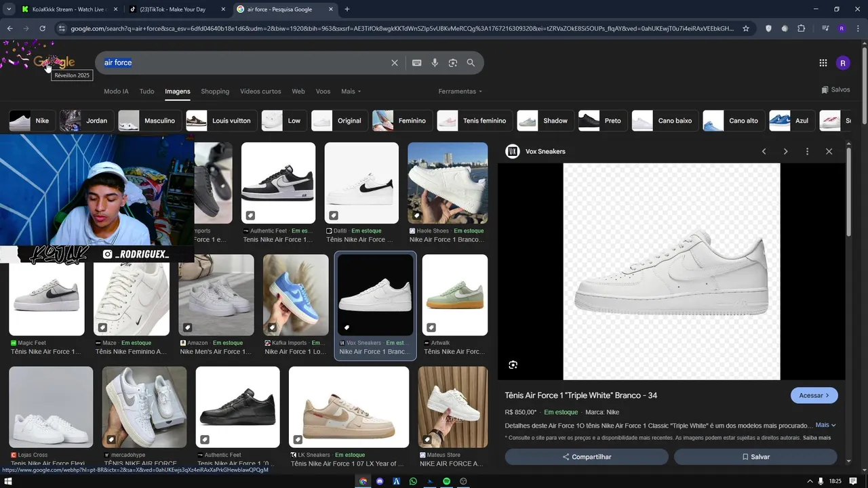Click the preview panel vertical scrollbar
Image resolution: width=868 pixels, height=488 pixels.
[848, 193]
